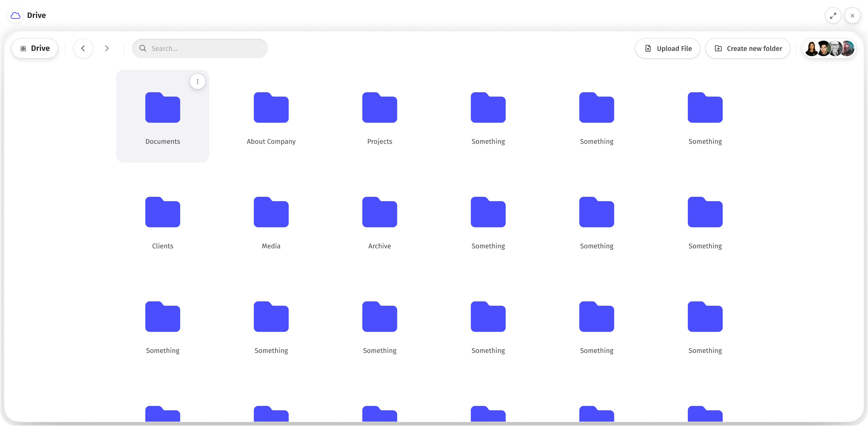Open the Documents folder

[x=163, y=108]
